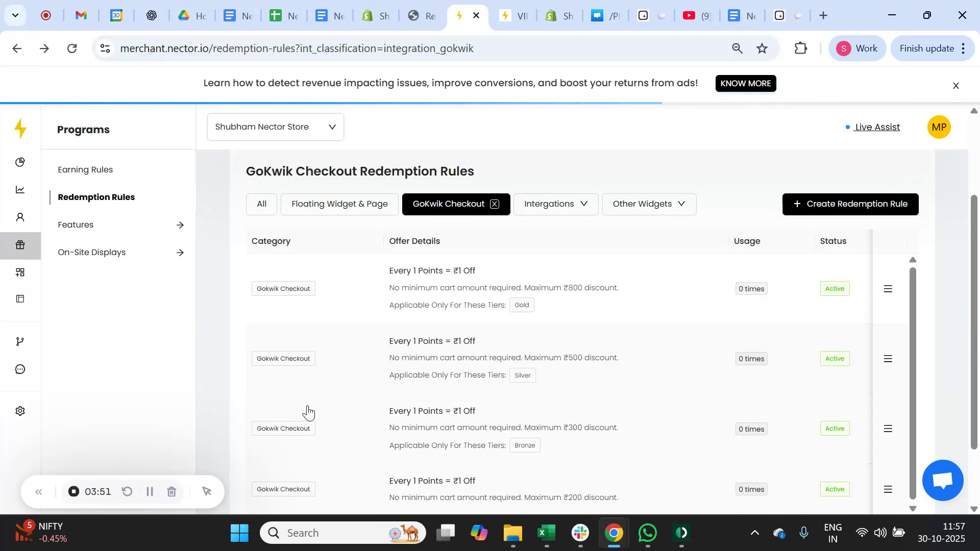Open the integrations branch icon
Screen dimensions: 980x551
pos(20,341)
